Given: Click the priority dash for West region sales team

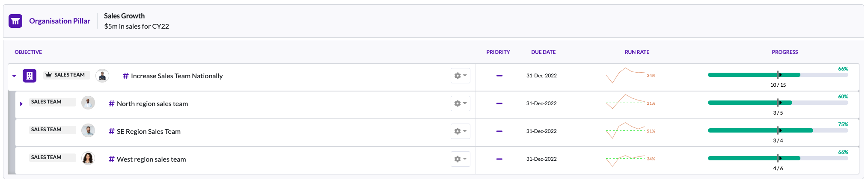Looking at the screenshot, I should 499,159.
